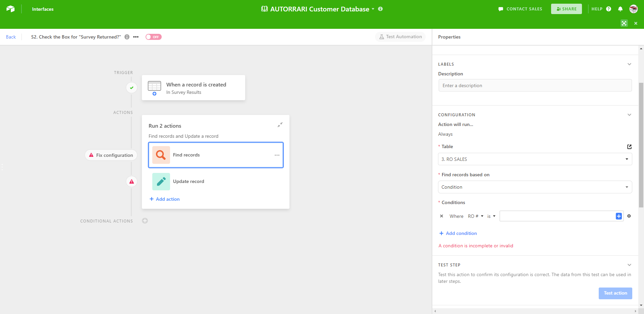
Task: Click the 'Always' run condition text
Action: (x=445, y=134)
